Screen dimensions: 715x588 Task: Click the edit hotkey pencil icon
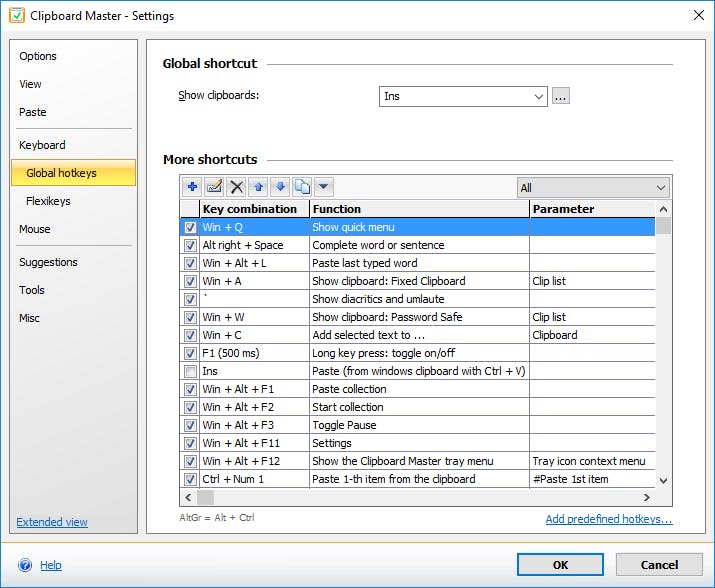point(214,187)
